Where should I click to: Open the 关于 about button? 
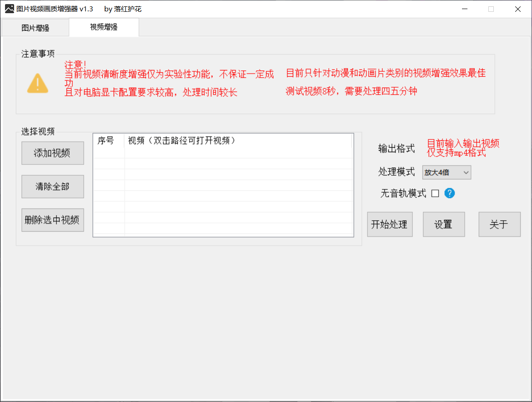click(499, 224)
